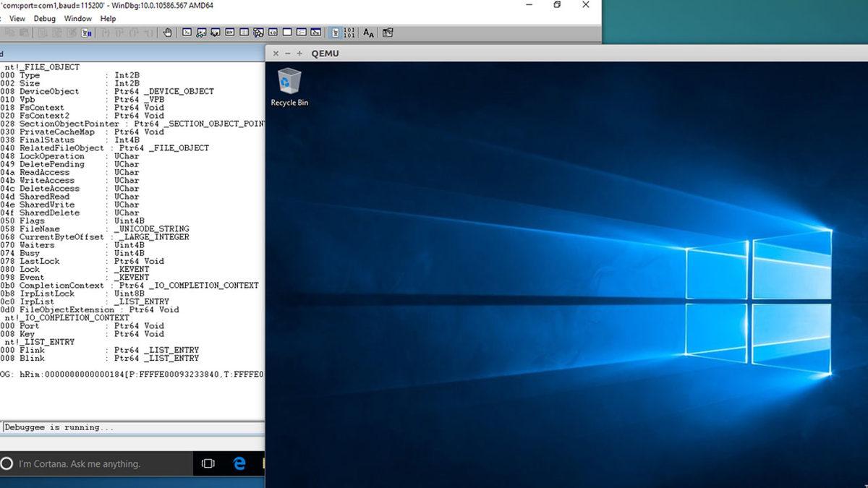868x488 pixels.
Task: Change the font using the Aa toolbar icon
Action: tap(368, 33)
